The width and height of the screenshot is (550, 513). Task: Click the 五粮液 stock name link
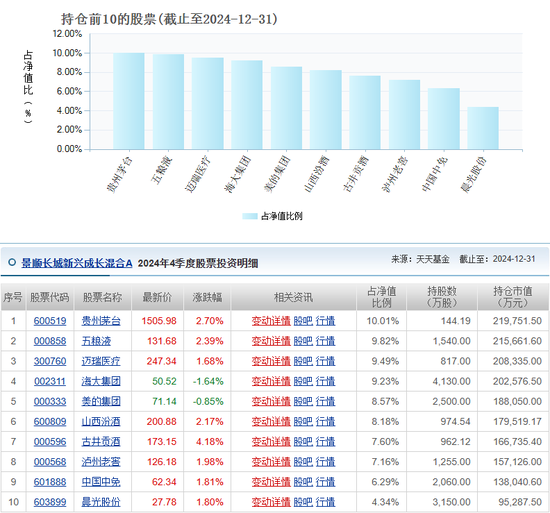pos(96,341)
